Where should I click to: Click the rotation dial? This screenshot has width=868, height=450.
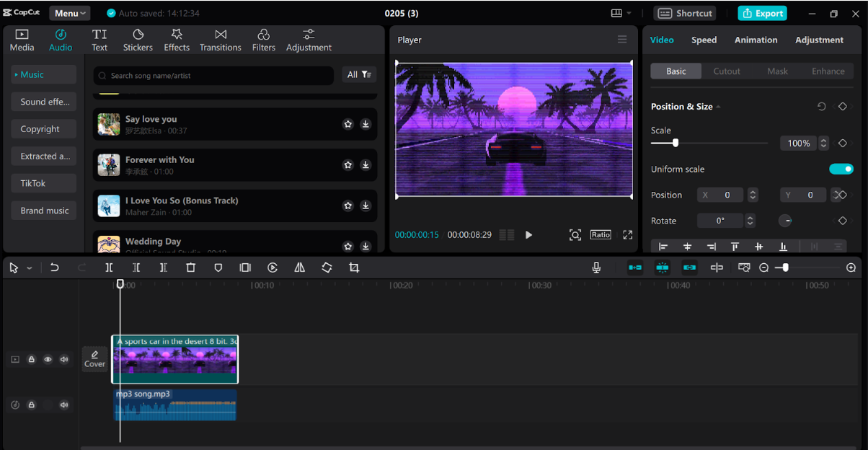point(785,221)
